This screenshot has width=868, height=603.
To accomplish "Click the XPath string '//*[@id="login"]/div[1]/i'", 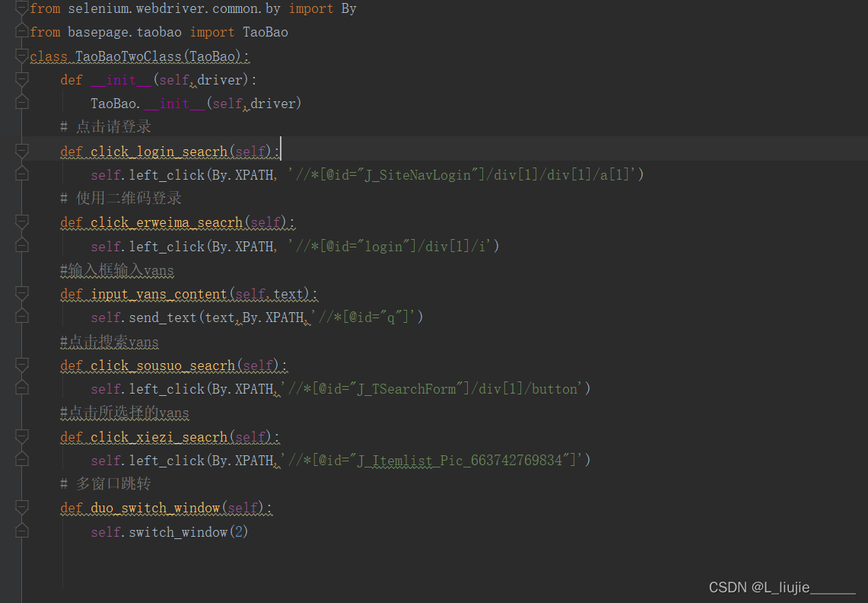I will [389, 247].
